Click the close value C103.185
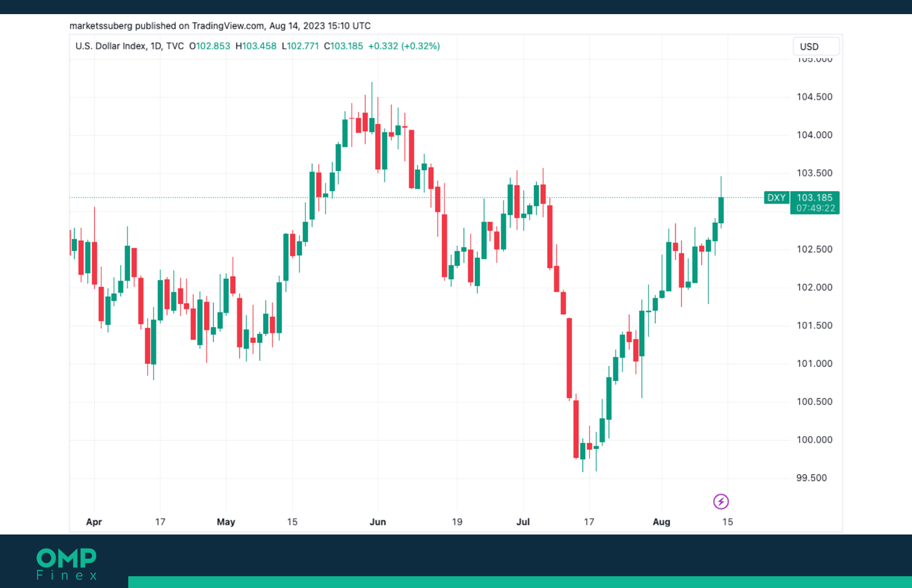 click(344, 46)
